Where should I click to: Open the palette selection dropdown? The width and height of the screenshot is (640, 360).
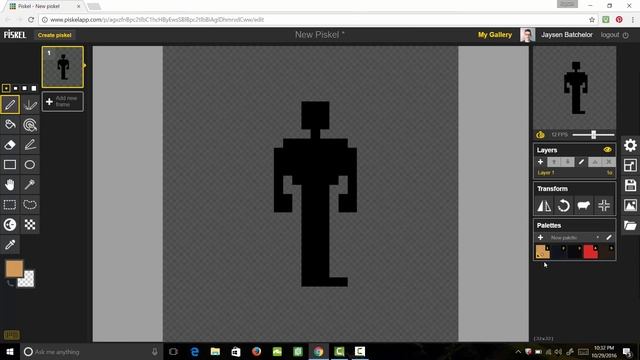click(x=575, y=238)
